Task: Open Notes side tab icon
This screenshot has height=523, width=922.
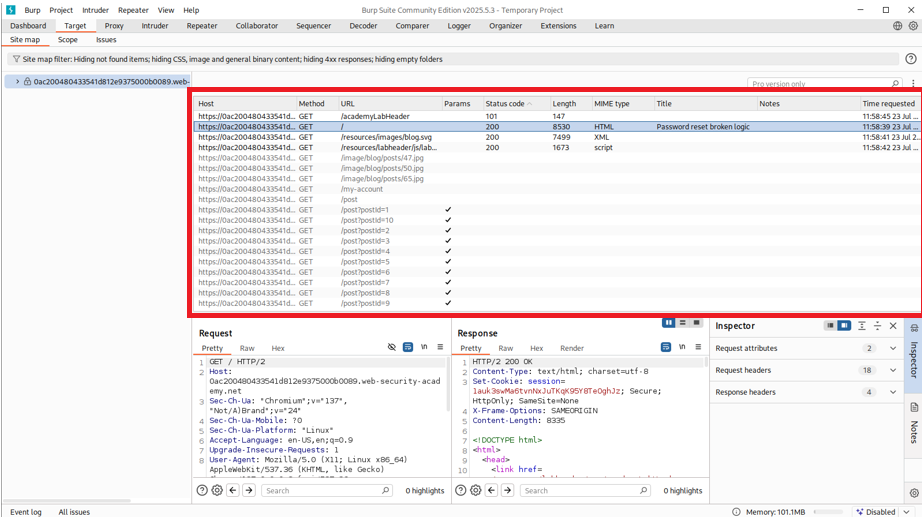Action: (x=914, y=407)
